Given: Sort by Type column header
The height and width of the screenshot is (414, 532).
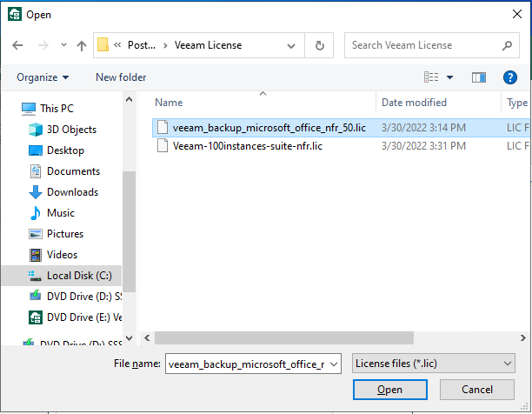Looking at the screenshot, I should (517, 103).
